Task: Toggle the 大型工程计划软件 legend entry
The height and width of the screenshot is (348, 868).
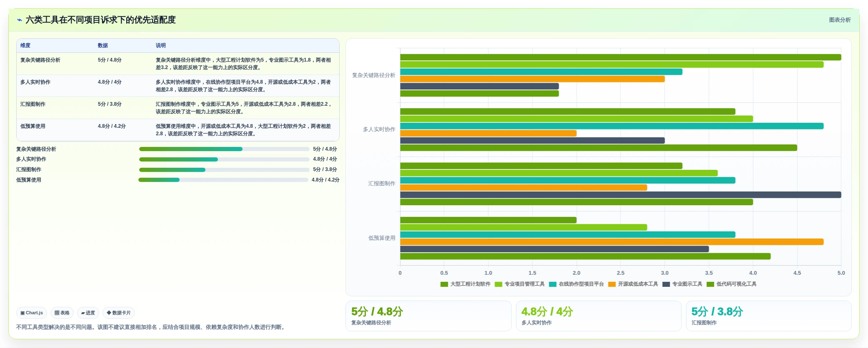Action: click(x=465, y=284)
